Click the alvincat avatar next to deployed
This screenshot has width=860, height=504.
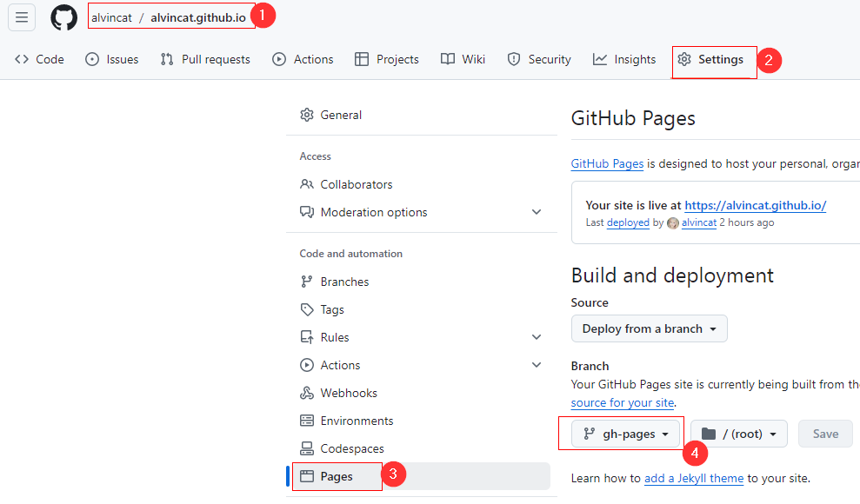(x=672, y=223)
